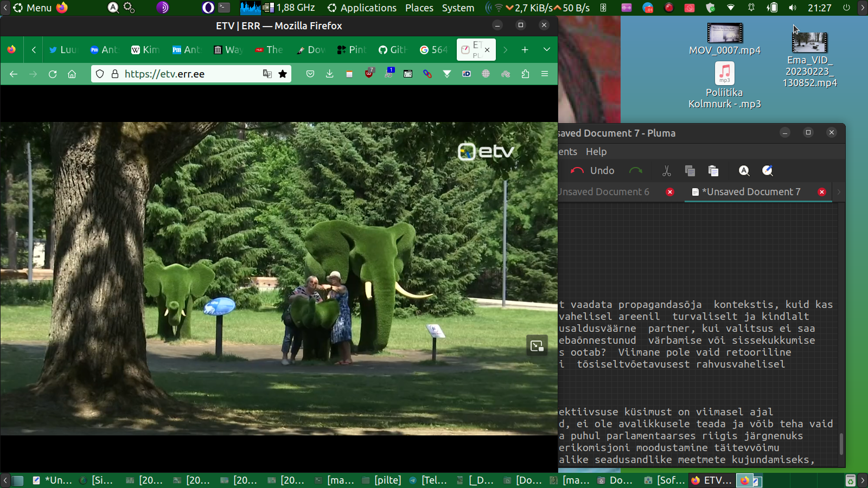Image resolution: width=868 pixels, height=488 pixels.
Task: Open the Places menu in top panel
Action: click(419, 8)
